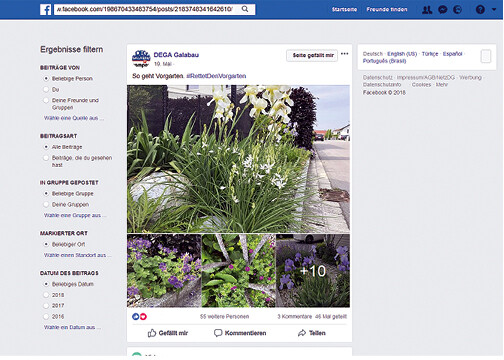Image resolution: width=504 pixels, height=360 pixels.
Task: Click the Teilen share arrow
Action: (302, 333)
